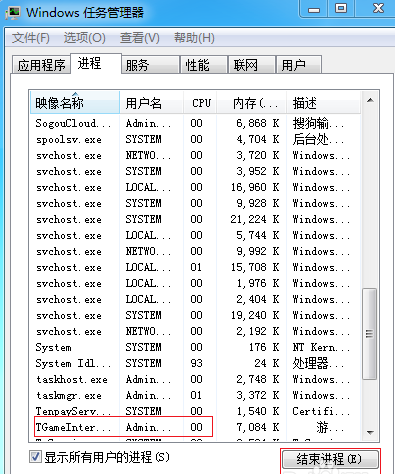Image resolution: width=395 pixels, height=474 pixels.
Task: Switch to the 用户 tab
Action: 299,65
